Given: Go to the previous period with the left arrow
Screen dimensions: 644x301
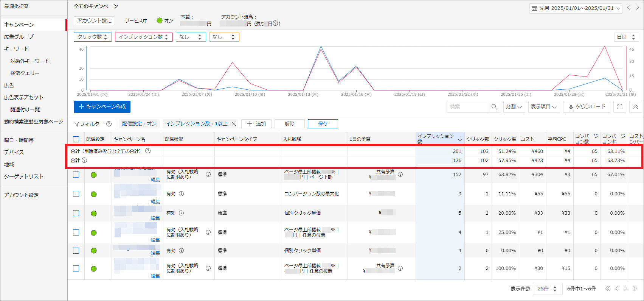Looking at the screenshot, I should tap(629, 8).
